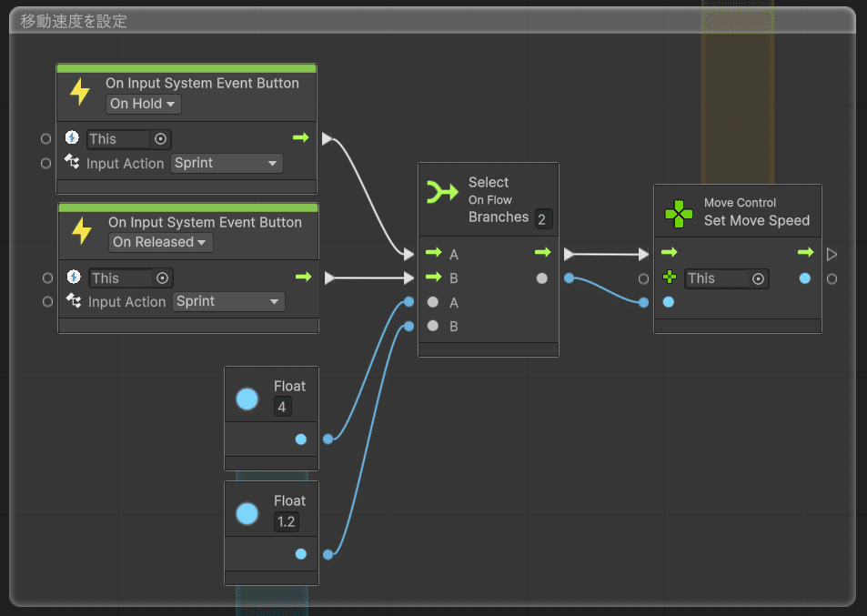The width and height of the screenshot is (867, 616).
Task: Click the outline flow arrow exiting Set Move Speed
Action: 832,255
